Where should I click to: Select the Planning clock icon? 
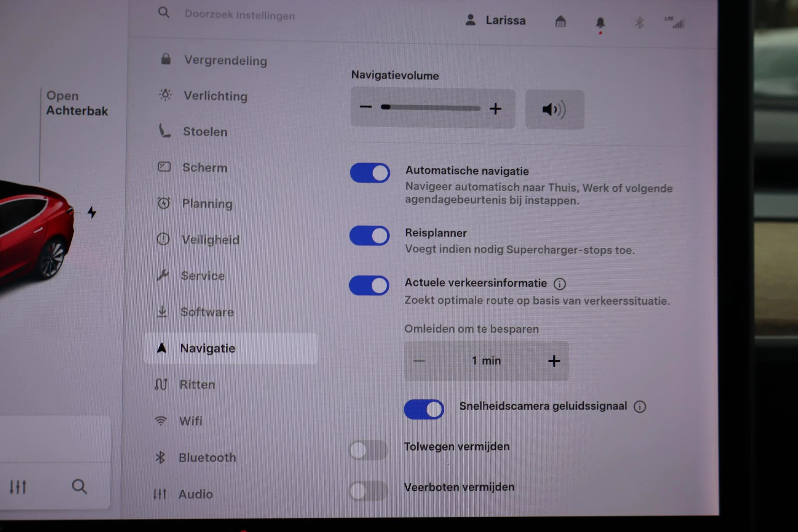click(163, 203)
